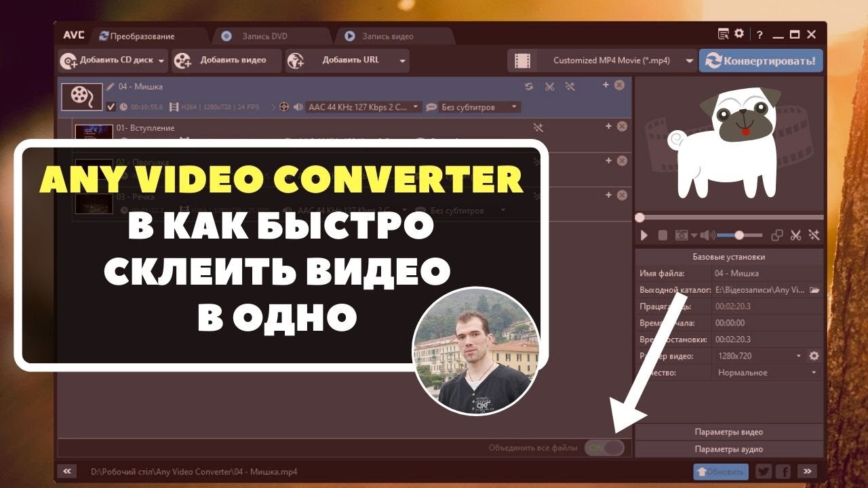Click the Добавить видео button
The image size is (868, 488).
pos(225,60)
